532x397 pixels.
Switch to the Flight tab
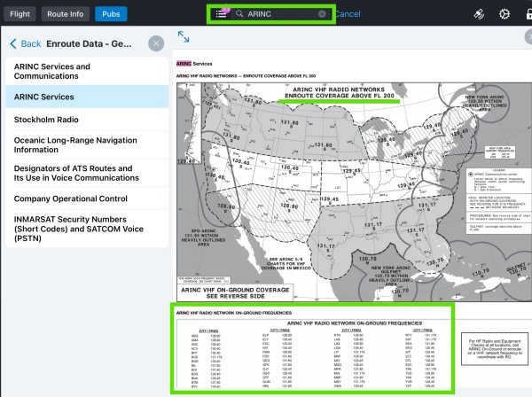pos(23,14)
